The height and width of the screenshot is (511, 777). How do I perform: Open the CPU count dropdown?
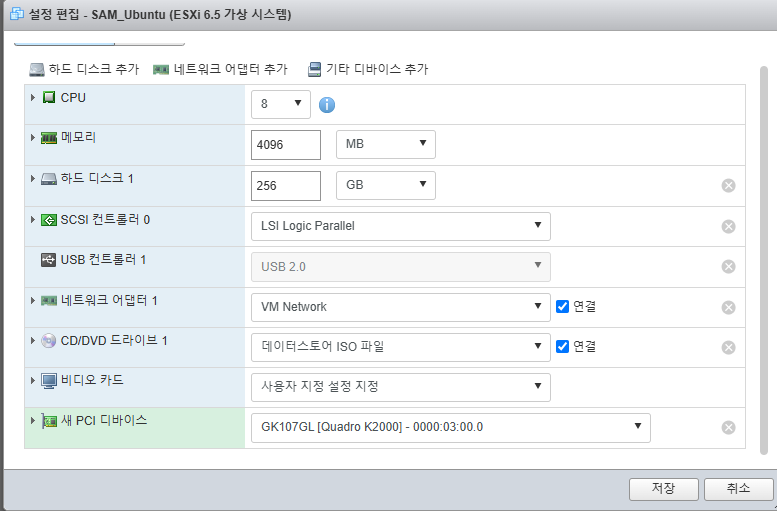click(x=281, y=104)
